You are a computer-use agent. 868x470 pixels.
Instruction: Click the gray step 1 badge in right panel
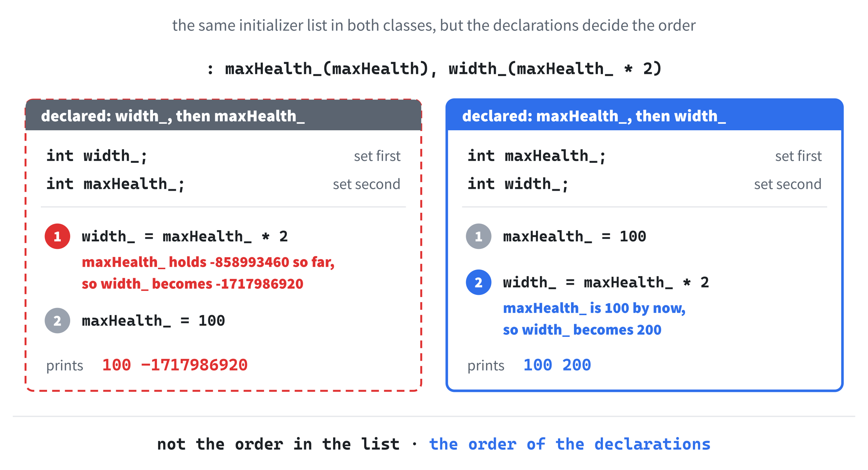point(478,236)
